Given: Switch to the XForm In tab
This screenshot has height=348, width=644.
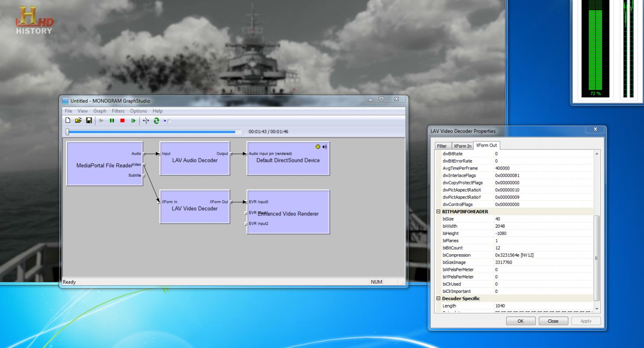Looking at the screenshot, I should tap(462, 146).
